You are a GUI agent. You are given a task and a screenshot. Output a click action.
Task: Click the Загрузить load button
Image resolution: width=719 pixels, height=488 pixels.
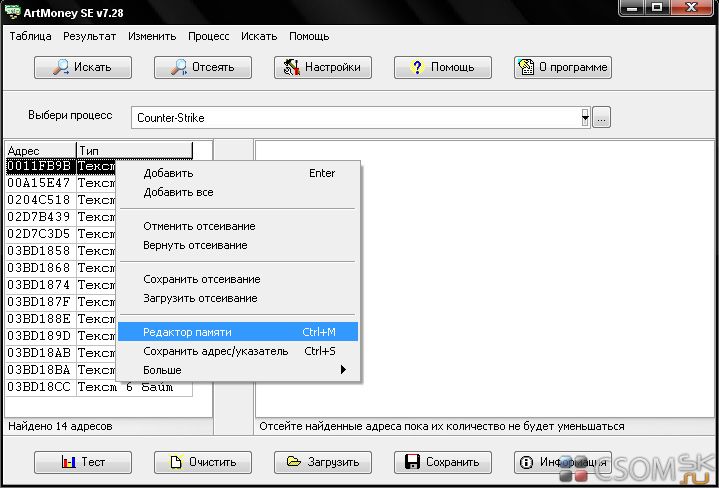323,462
